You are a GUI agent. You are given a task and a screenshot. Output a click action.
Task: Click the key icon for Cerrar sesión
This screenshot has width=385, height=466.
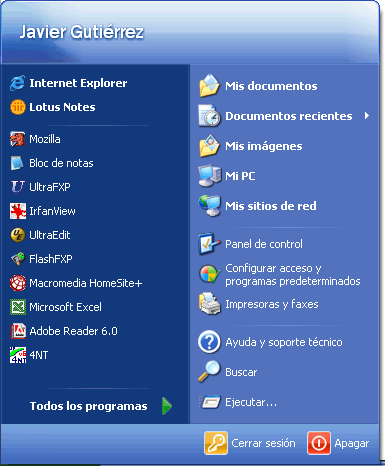[x=216, y=443]
